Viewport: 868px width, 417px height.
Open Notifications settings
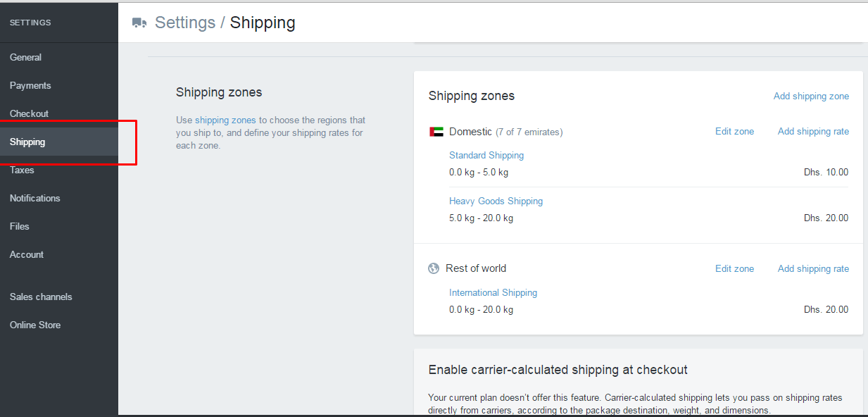34,198
